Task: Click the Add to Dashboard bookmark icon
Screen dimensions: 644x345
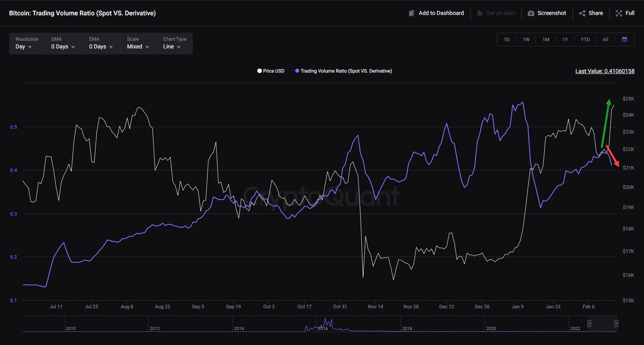Action: [x=412, y=13]
